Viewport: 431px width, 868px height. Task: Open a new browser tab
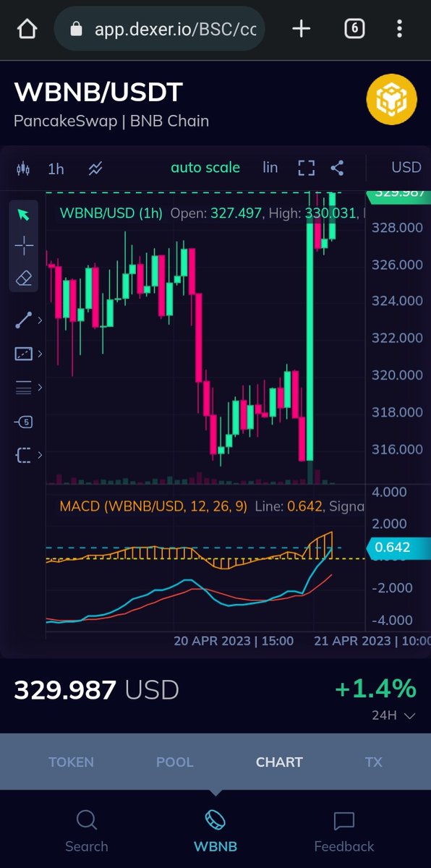(x=301, y=29)
